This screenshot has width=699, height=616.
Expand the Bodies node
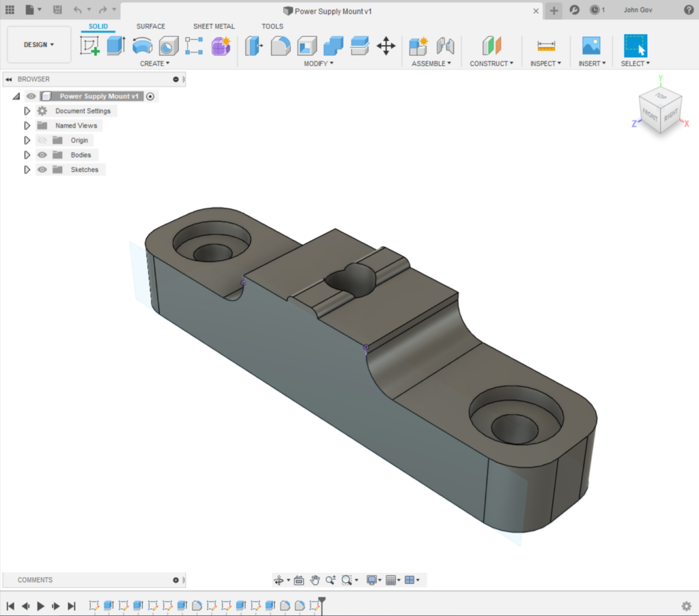pos(27,155)
